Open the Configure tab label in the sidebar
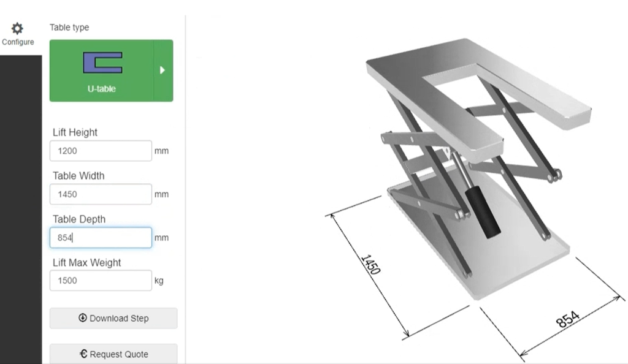 (18, 42)
